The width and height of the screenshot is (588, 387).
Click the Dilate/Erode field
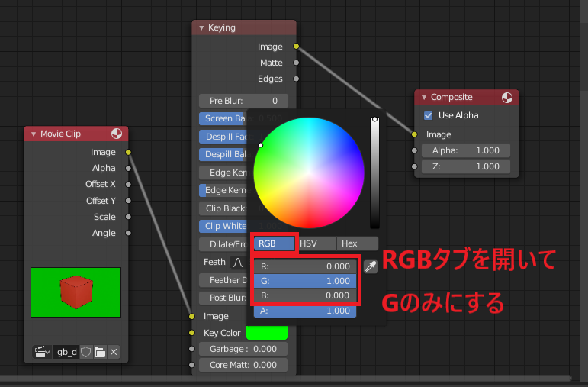tap(223, 244)
